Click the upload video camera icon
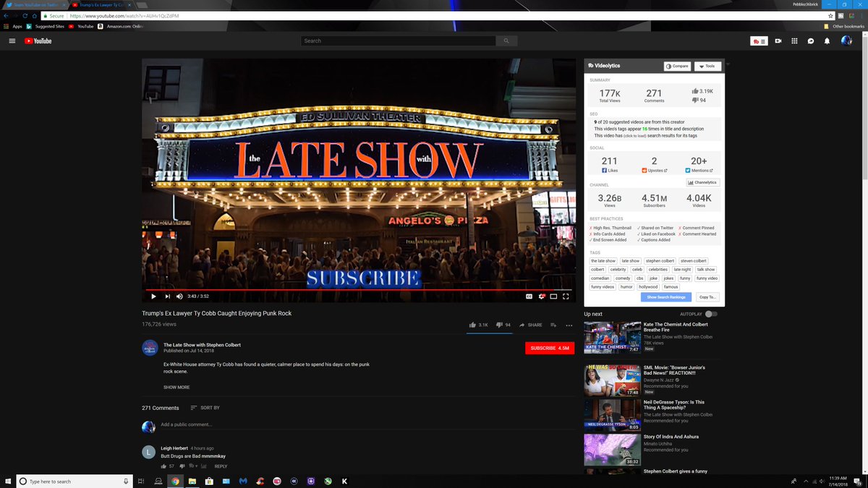 (778, 41)
